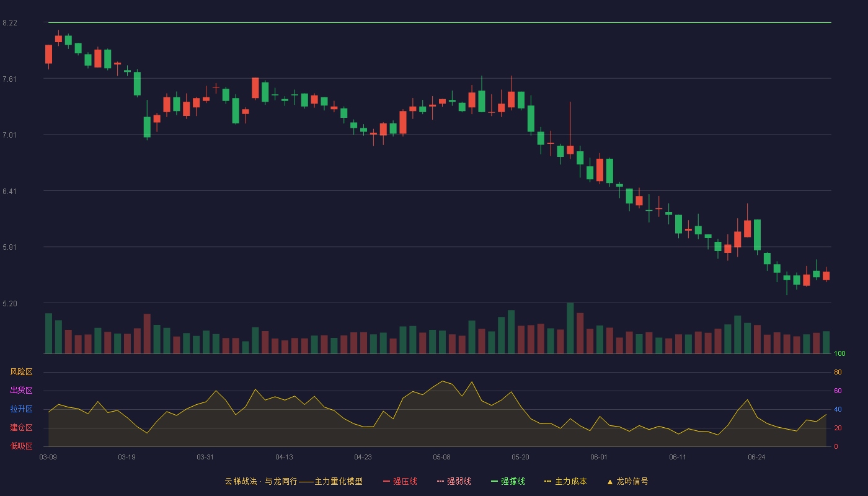Click the 低吸区 zone label
The width and height of the screenshot is (868, 496).
pos(21,446)
